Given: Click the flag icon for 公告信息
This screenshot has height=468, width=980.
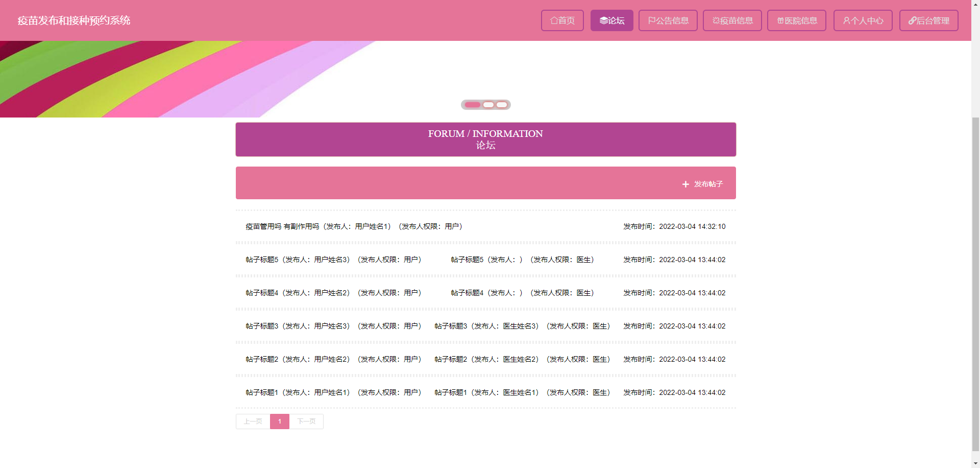Looking at the screenshot, I should 651,20.
